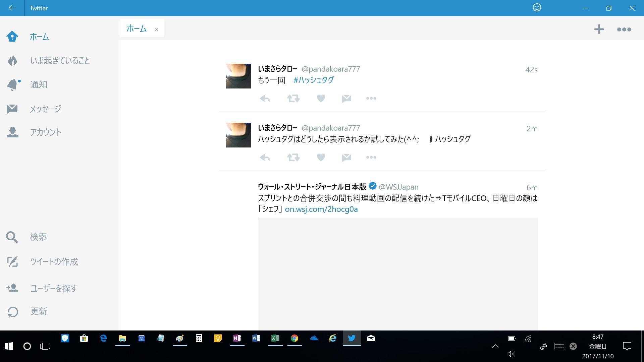
Task: Select ユーザーを探す to find users
Action: (x=54, y=288)
